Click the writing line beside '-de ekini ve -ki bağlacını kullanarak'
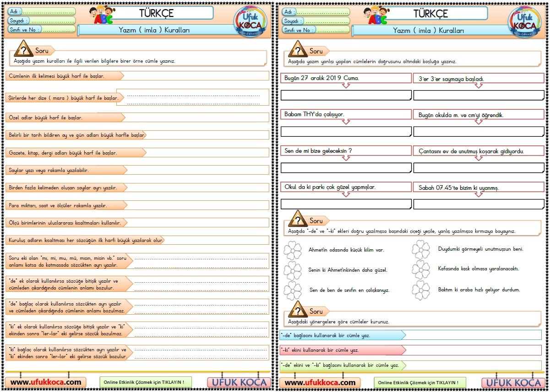Screen dimensions: 550x392 [x=473, y=365]
